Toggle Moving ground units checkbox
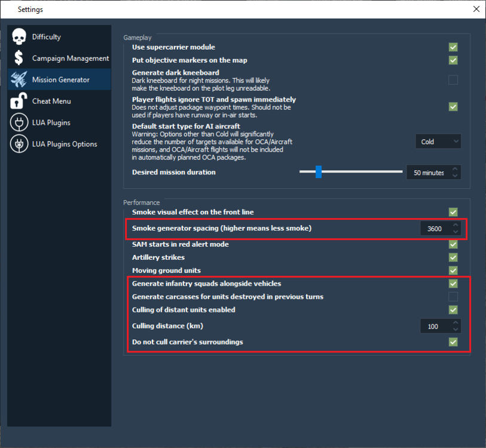This screenshot has height=448, width=486. [453, 271]
